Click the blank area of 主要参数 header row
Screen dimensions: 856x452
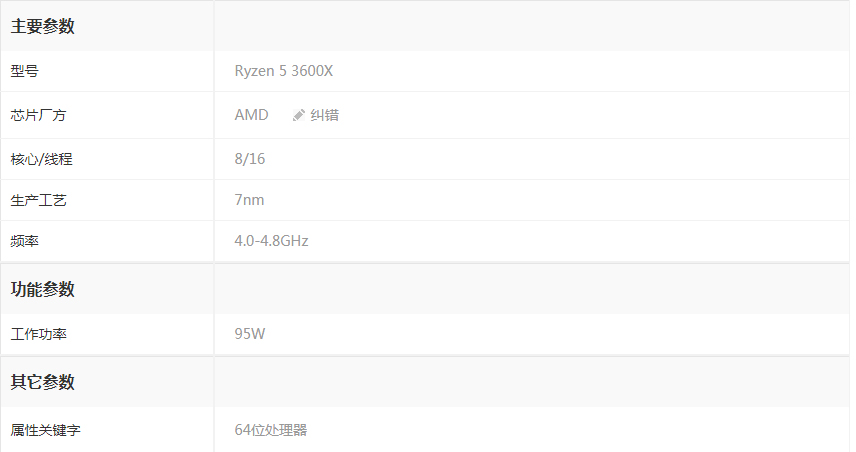[532, 26]
